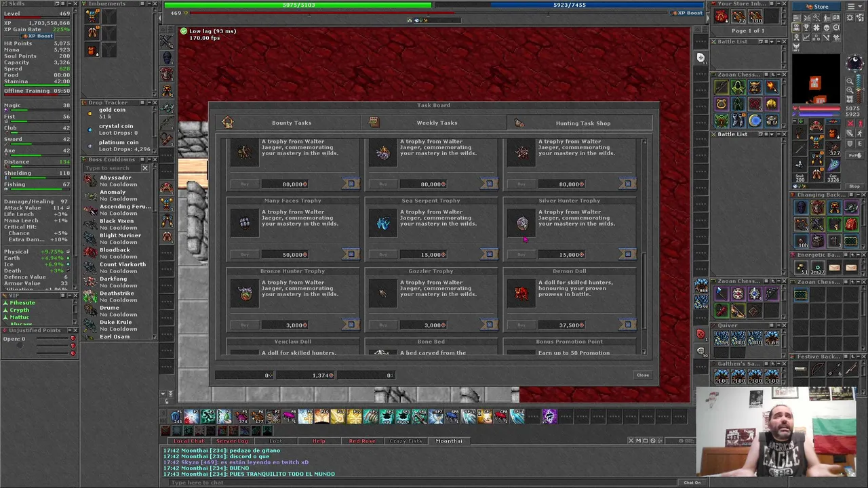The image size is (868, 488).
Task: Collapse the Boss Cooldowns panel
Action: pyautogui.click(x=149, y=159)
